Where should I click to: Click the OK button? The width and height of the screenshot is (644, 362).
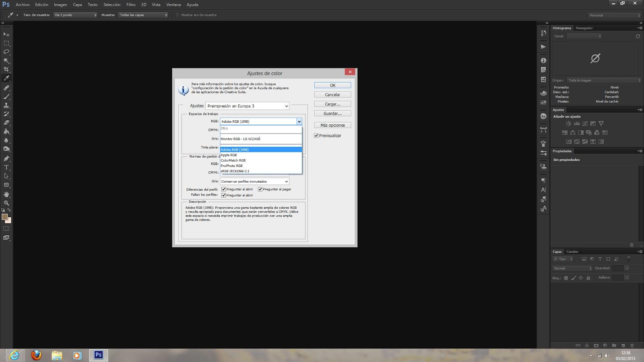click(x=332, y=85)
